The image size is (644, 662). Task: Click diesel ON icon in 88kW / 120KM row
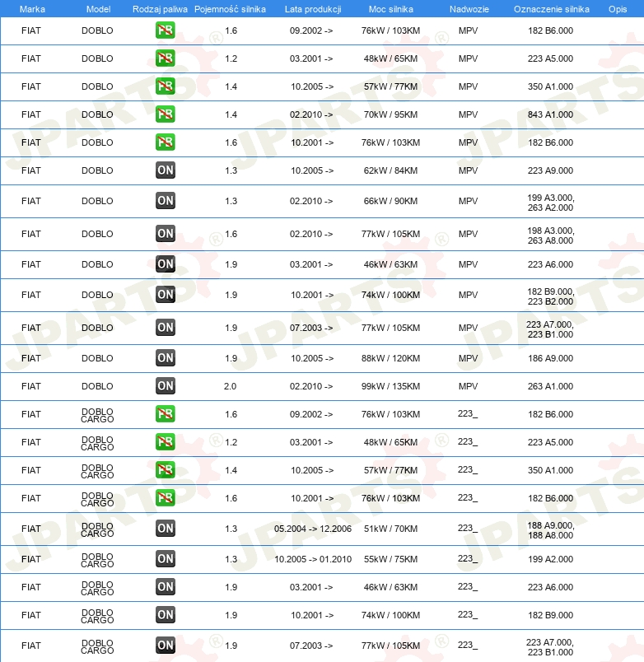(x=165, y=358)
